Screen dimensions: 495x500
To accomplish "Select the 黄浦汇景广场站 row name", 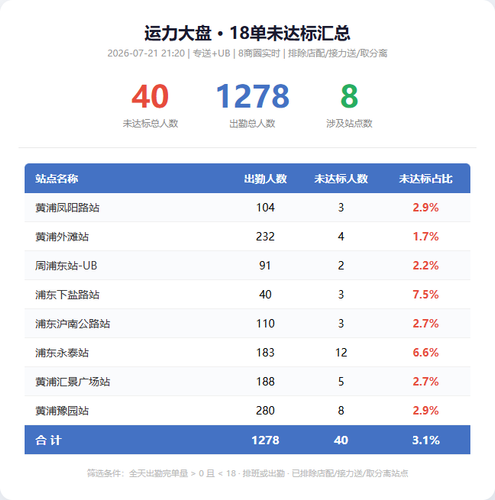I will pyautogui.click(x=73, y=382).
